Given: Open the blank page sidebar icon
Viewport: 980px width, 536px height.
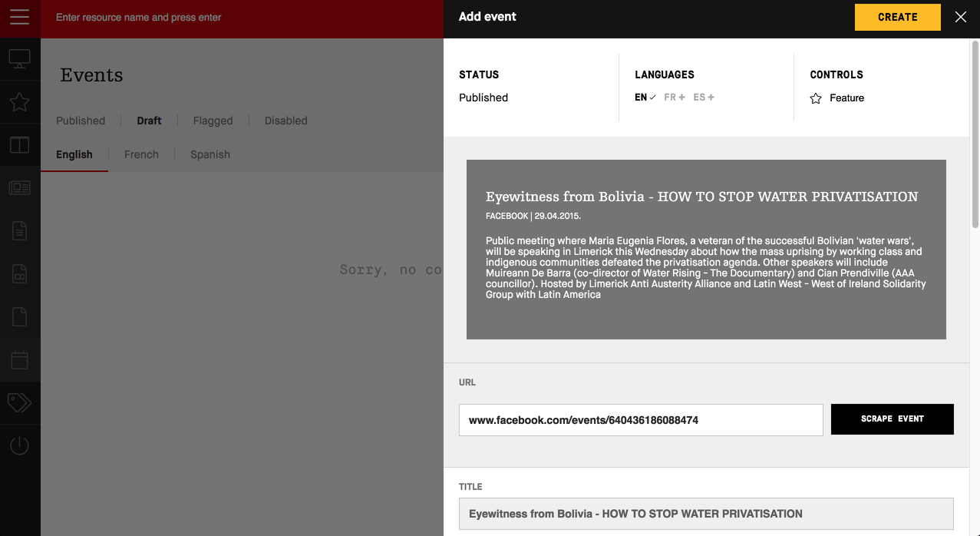Looking at the screenshot, I should click(20, 316).
